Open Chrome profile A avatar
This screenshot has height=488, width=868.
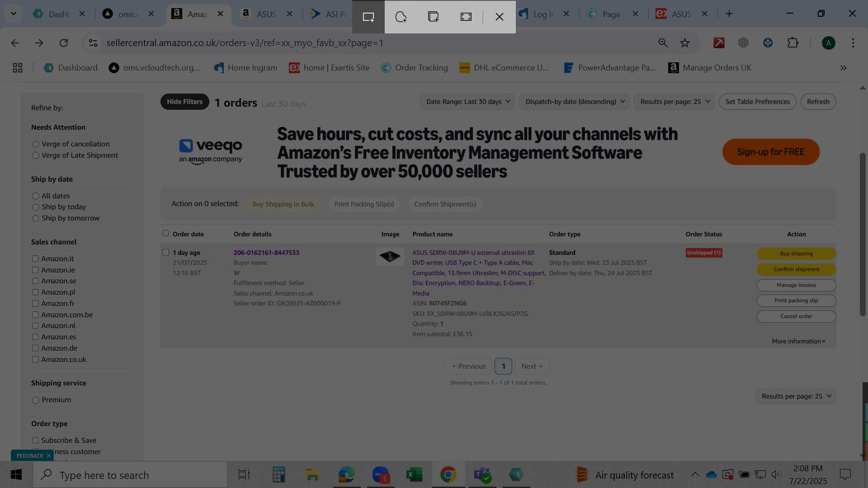(x=828, y=43)
